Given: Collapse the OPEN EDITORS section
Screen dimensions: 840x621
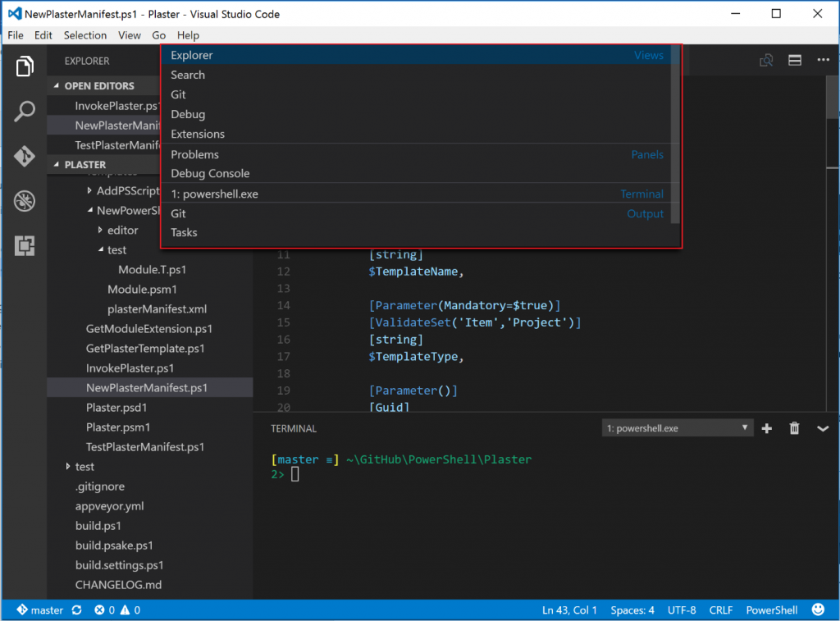Looking at the screenshot, I should point(57,86).
